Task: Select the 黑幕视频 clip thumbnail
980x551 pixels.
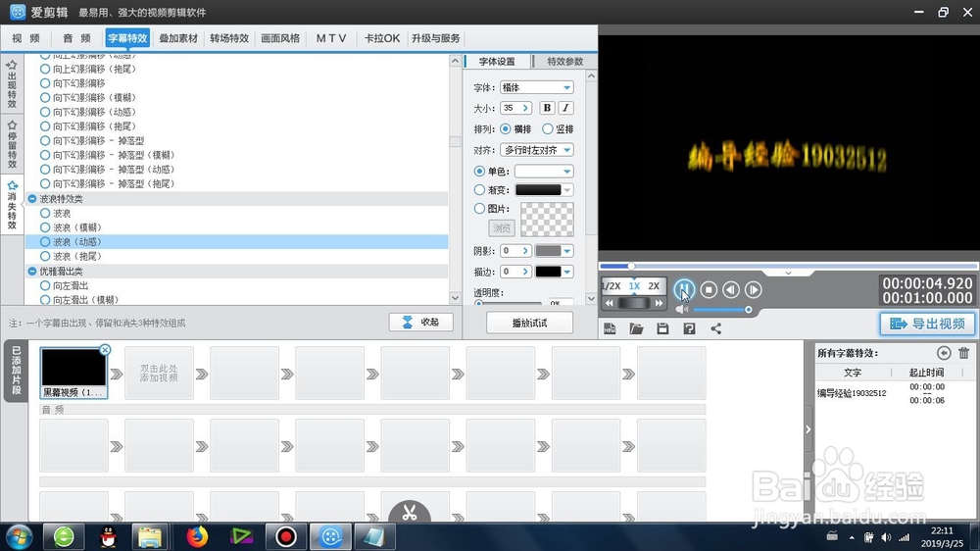Action: point(73,374)
